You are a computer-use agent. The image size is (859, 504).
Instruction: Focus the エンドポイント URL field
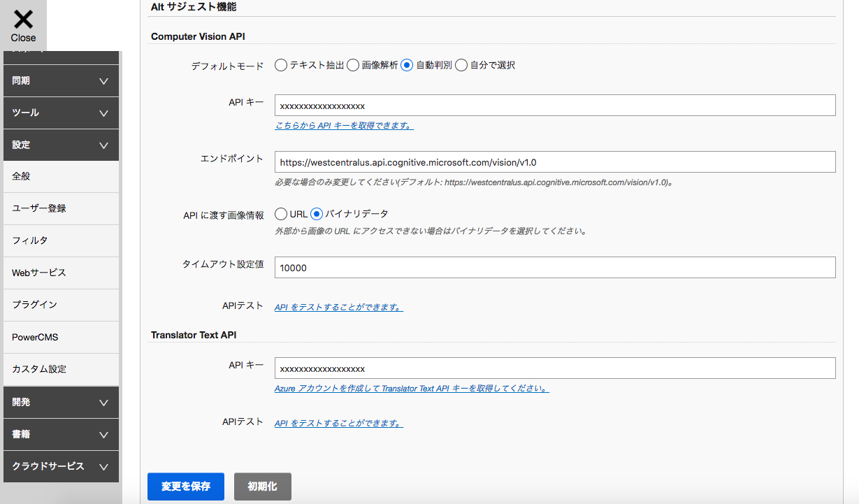tap(555, 161)
